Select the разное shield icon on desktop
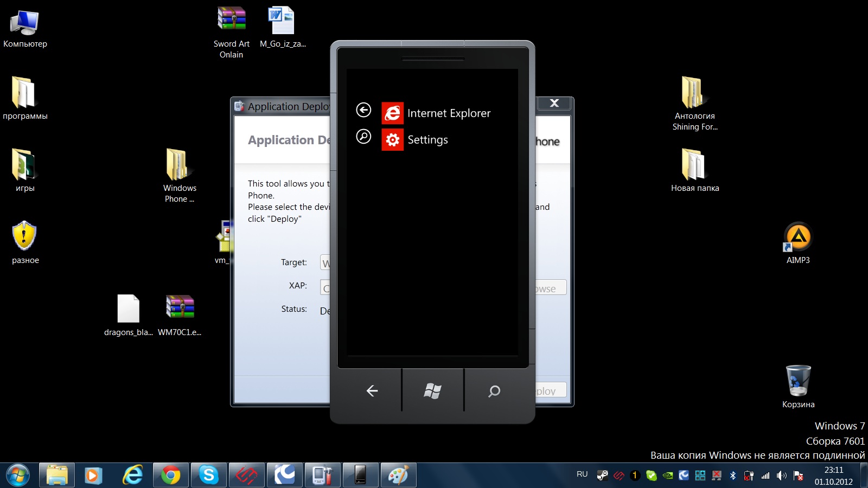This screenshot has height=488, width=868. click(25, 243)
